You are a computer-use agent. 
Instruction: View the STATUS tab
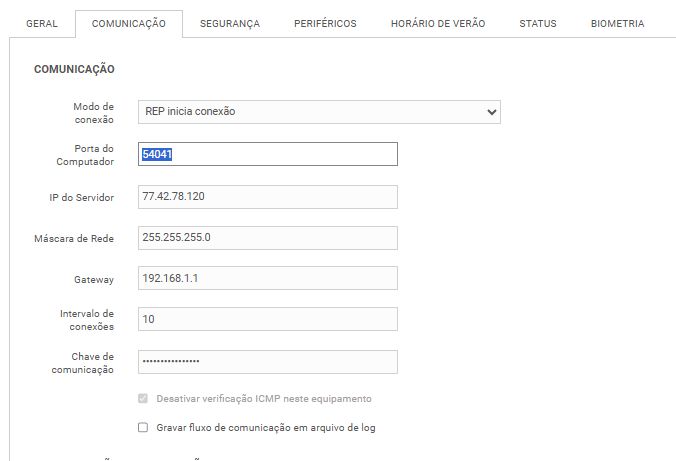[x=538, y=24]
